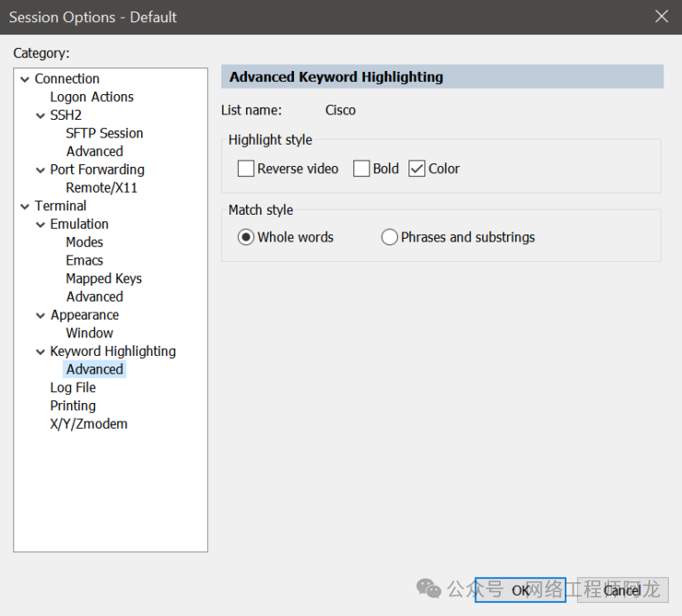682x616 pixels.
Task: Collapse the SSH2 tree node
Action: 41,115
